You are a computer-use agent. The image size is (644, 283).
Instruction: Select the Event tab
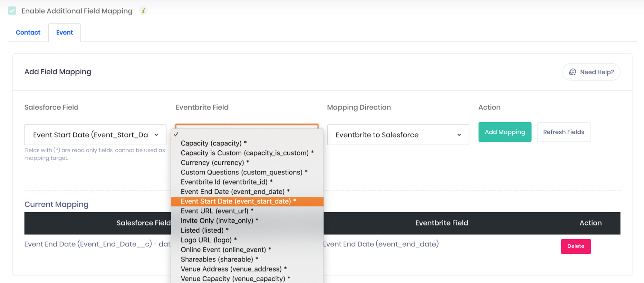point(64,33)
